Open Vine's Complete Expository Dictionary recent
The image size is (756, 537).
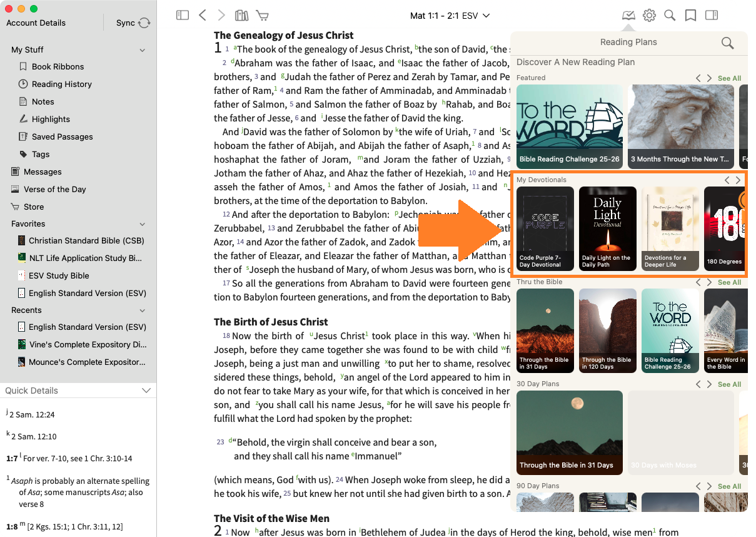click(x=82, y=344)
